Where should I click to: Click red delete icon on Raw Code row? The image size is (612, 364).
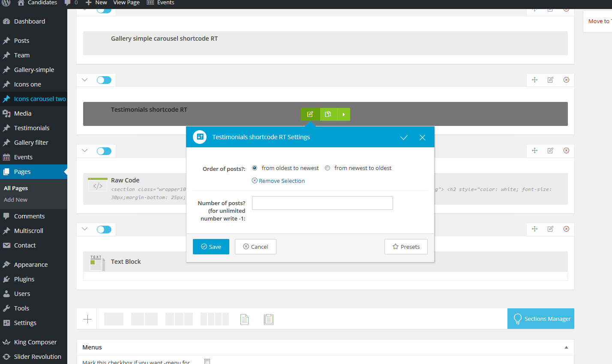tap(566, 151)
